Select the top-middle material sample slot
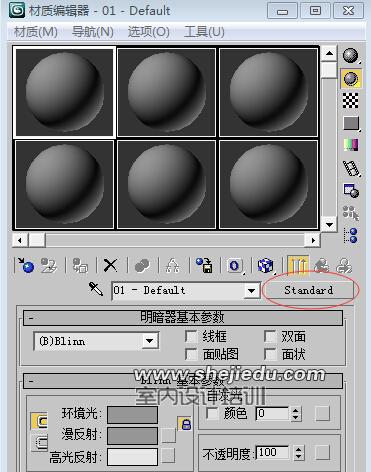Image resolution: width=371 pixels, height=472 pixels. (x=166, y=92)
